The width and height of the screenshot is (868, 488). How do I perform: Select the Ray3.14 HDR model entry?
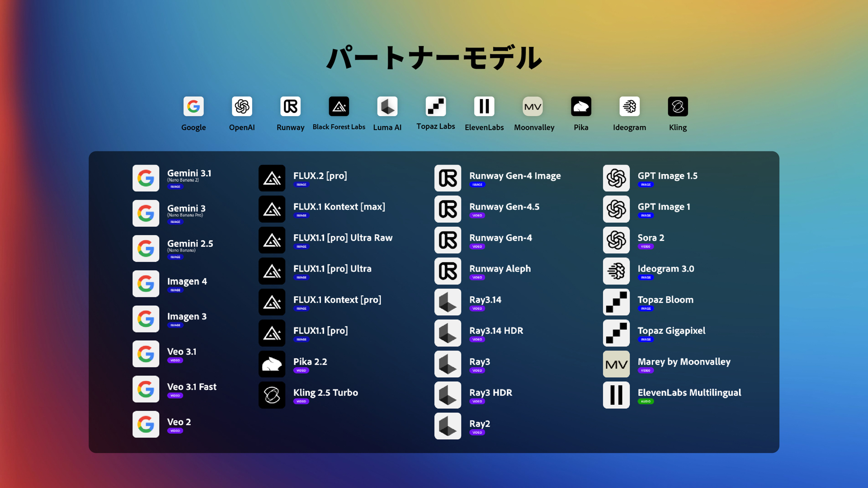[x=496, y=331]
